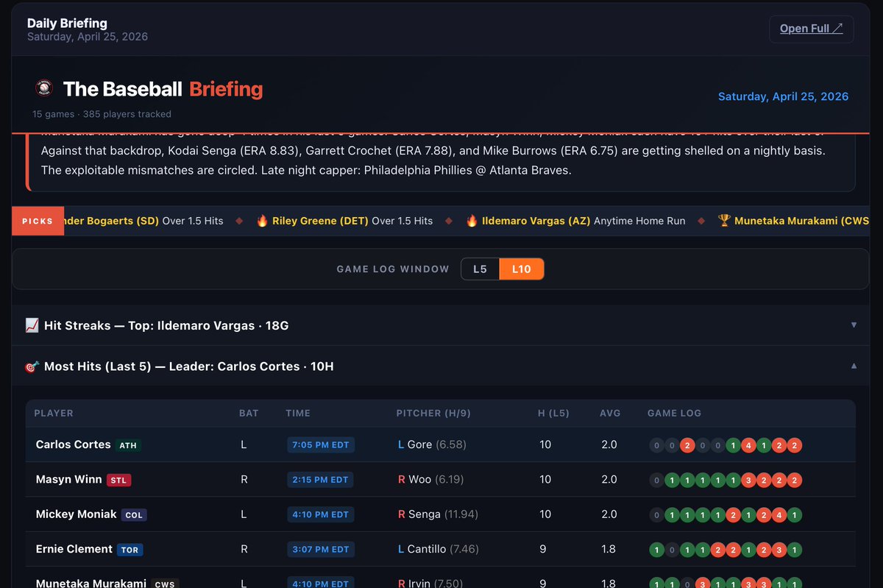Click the STL team badge
Screen dimensions: 883x588
pos(119,480)
